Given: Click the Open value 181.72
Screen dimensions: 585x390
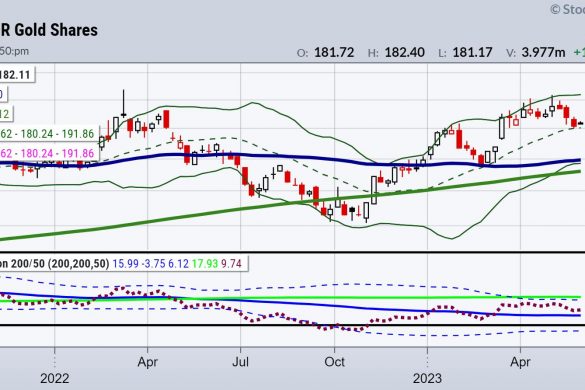Looking at the screenshot, I should 334,52.
